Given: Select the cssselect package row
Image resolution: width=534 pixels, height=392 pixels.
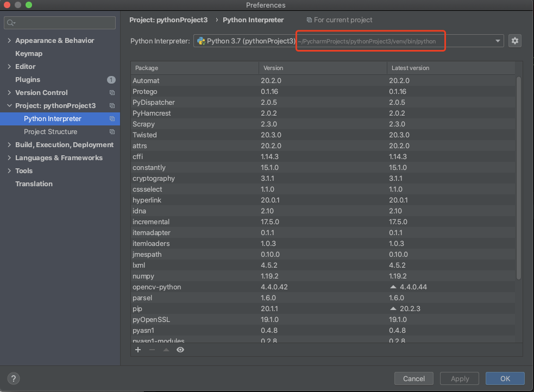Looking at the screenshot, I should [323, 189].
